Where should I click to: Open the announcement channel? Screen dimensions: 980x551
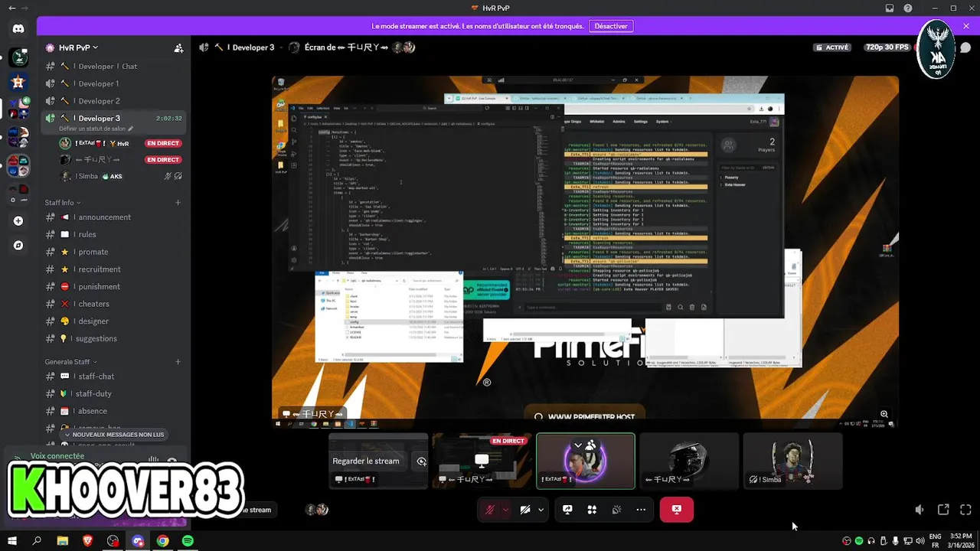pyautogui.click(x=113, y=217)
